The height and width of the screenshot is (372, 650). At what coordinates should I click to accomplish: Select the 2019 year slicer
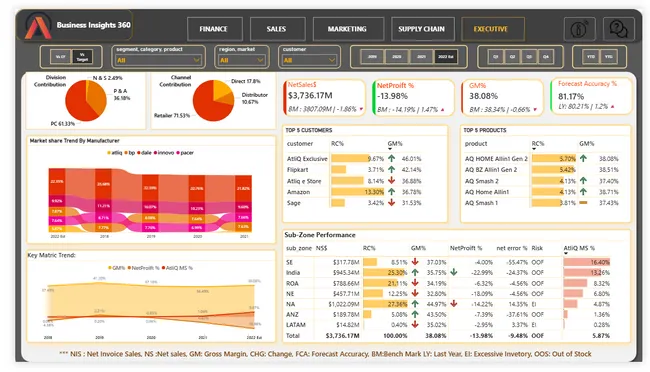point(372,57)
